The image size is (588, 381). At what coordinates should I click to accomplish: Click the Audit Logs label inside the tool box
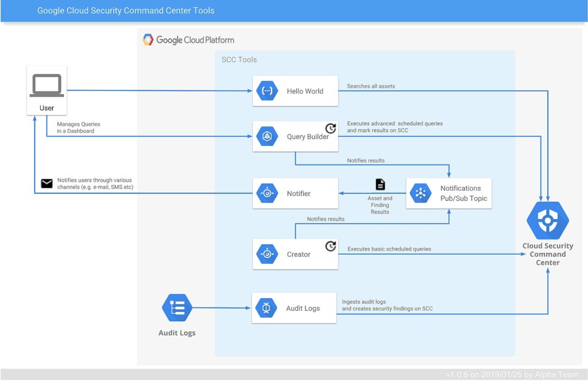(303, 308)
